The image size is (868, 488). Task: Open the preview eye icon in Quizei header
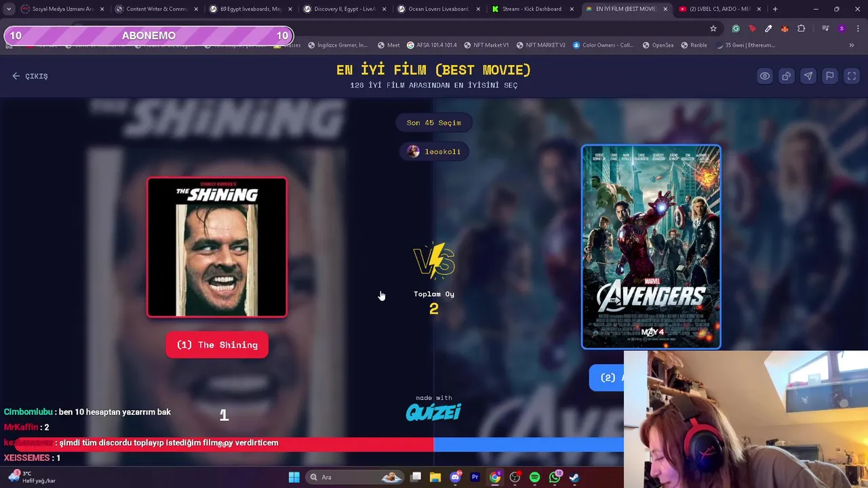point(765,76)
